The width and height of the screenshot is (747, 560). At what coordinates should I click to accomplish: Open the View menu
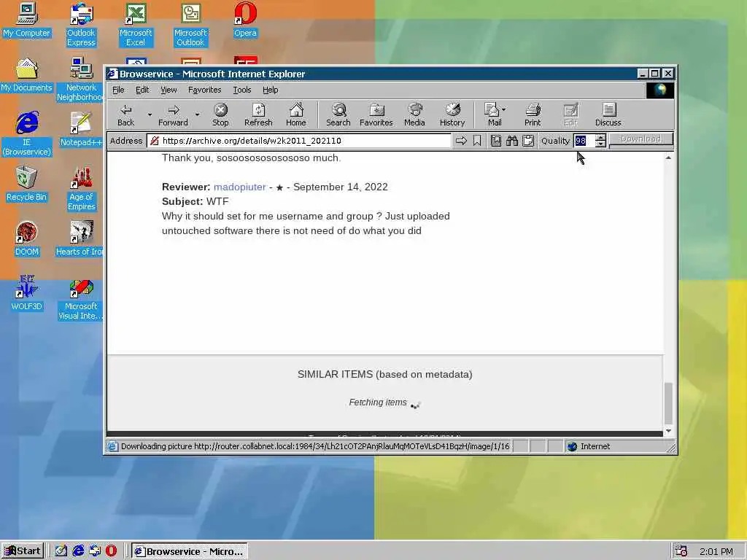(x=169, y=90)
